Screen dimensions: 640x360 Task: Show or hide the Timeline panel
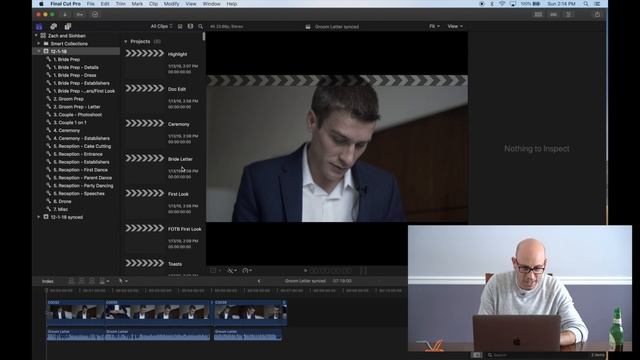click(x=553, y=14)
